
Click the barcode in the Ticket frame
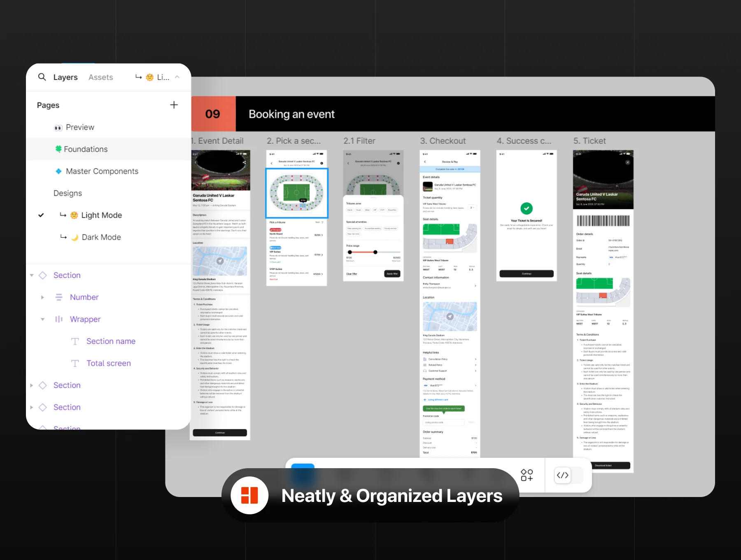[x=603, y=221]
